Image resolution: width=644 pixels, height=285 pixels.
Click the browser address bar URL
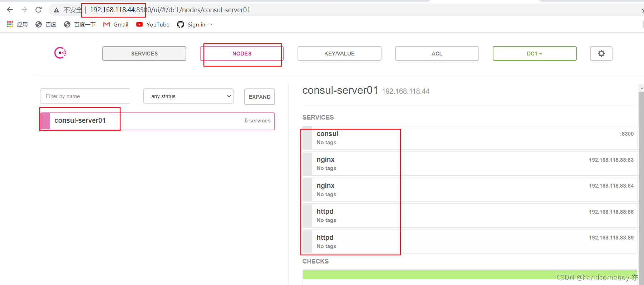point(170,10)
